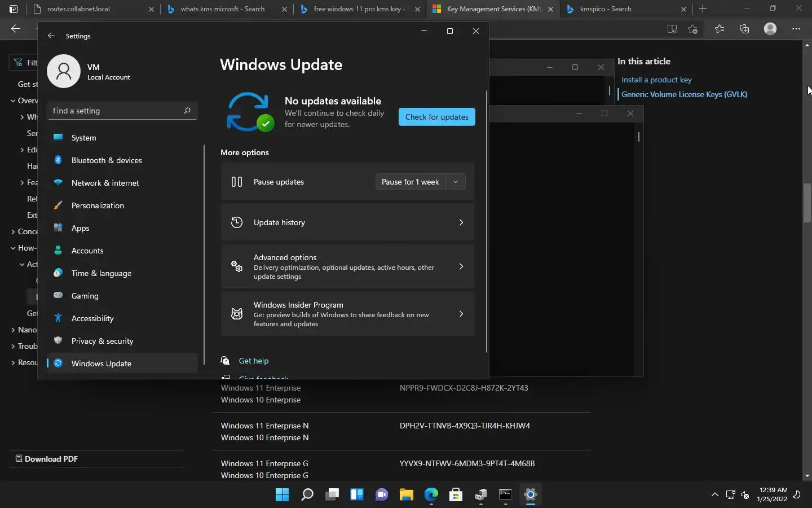Close the kmspico Search tab
Image resolution: width=812 pixels, height=508 pixels.
coord(683,9)
